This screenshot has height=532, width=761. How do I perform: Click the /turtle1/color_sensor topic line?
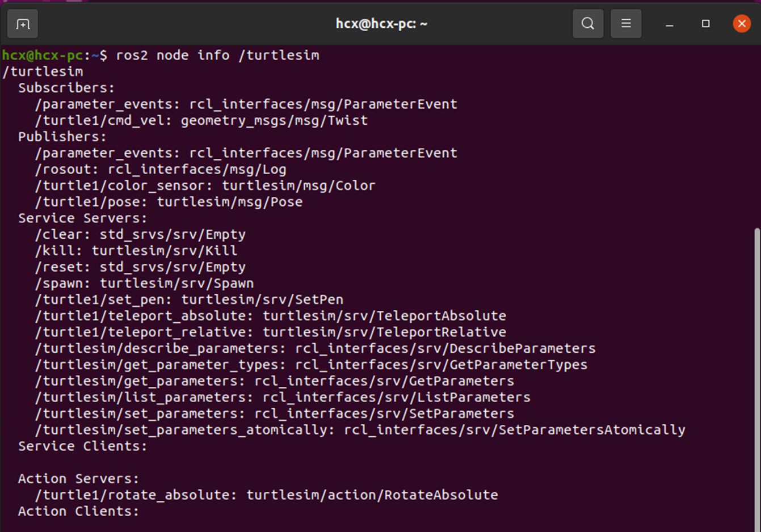[x=205, y=185]
